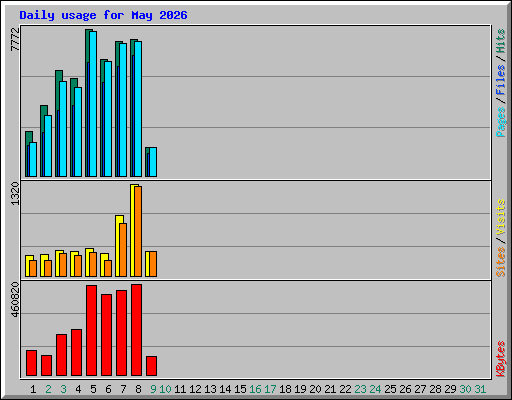Click the day 4 red KBytes bar
Viewport: 512px width, 400px height.
pos(77,353)
